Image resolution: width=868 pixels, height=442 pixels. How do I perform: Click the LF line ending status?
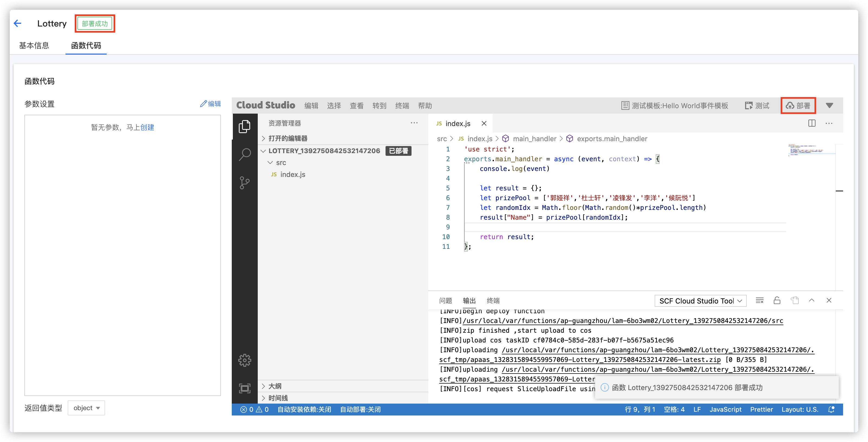pos(697,409)
